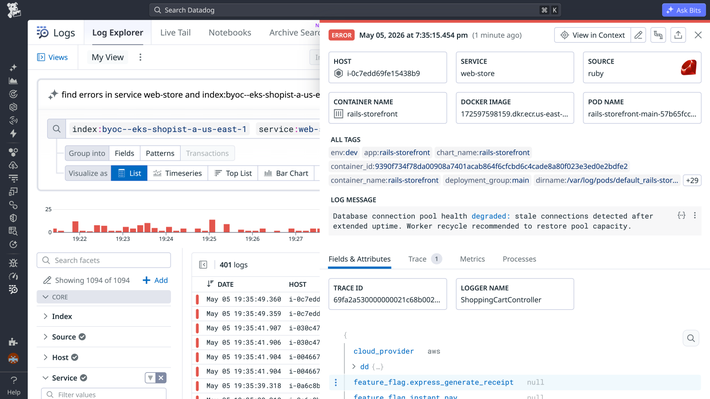Open the bug icon in left sidebar

13,263
